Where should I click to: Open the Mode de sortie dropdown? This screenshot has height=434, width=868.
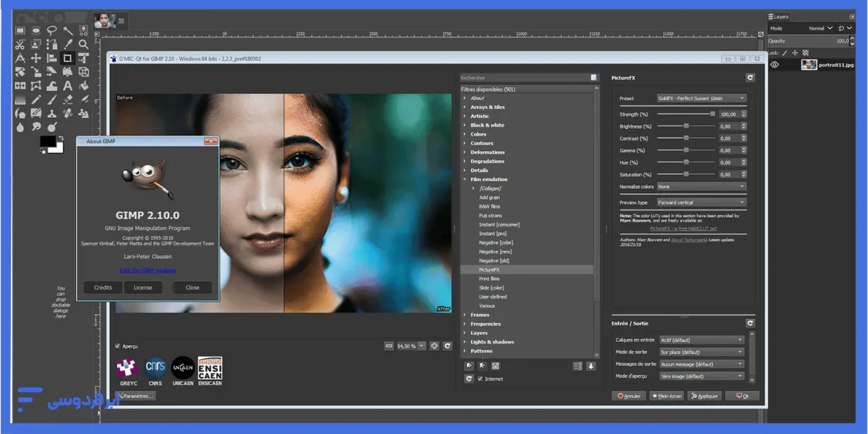pos(702,352)
